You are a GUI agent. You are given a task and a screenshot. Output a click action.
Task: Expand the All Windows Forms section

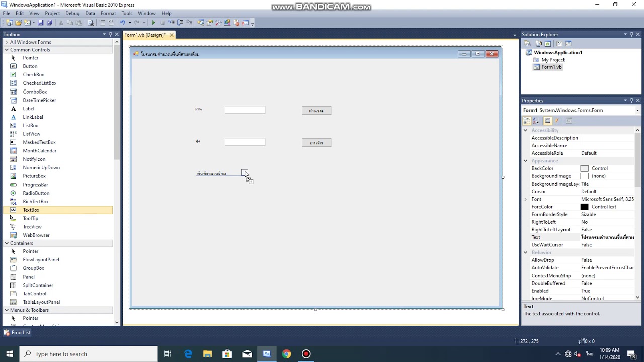tap(7, 42)
